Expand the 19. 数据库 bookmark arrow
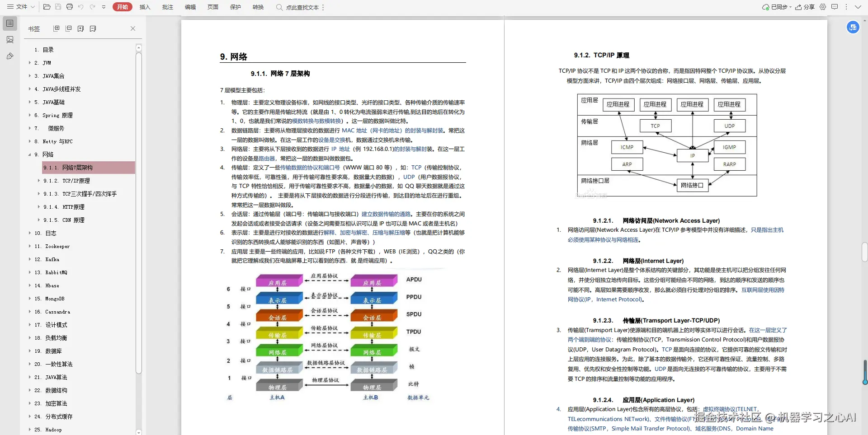Screen dimensions: 868x435 (30, 351)
